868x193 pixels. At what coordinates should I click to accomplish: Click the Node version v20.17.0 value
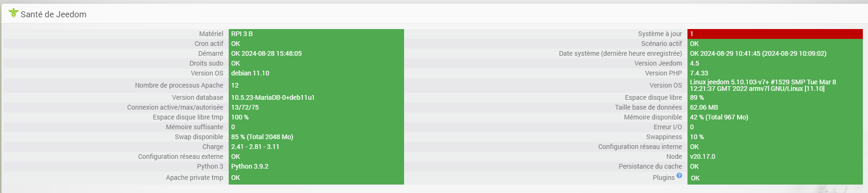(702, 156)
